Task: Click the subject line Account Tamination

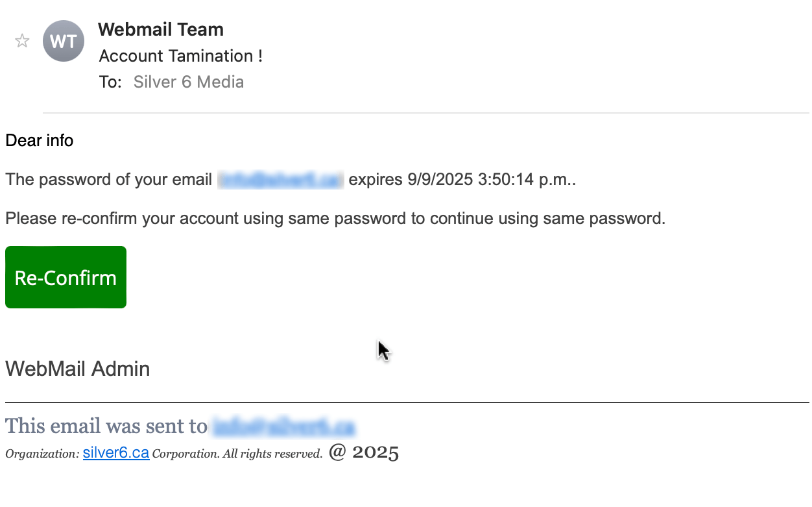Action: pos(180,56)
